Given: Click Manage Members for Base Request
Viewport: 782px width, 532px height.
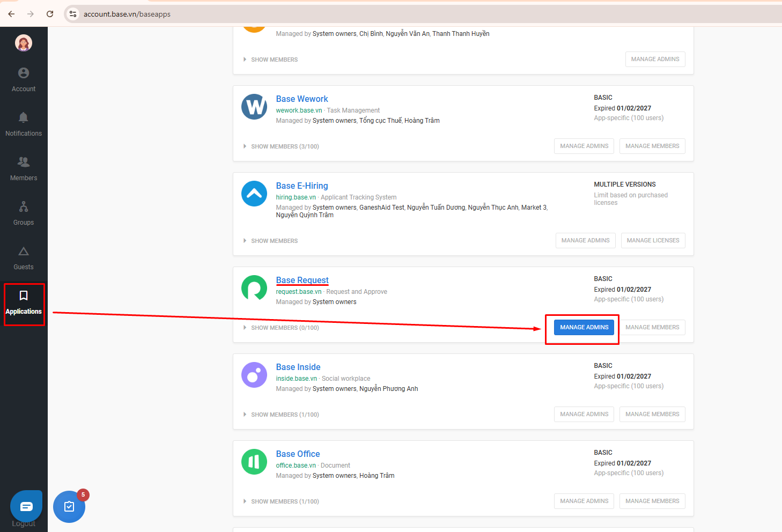Looking at the screenshot, I should point(652,327).
